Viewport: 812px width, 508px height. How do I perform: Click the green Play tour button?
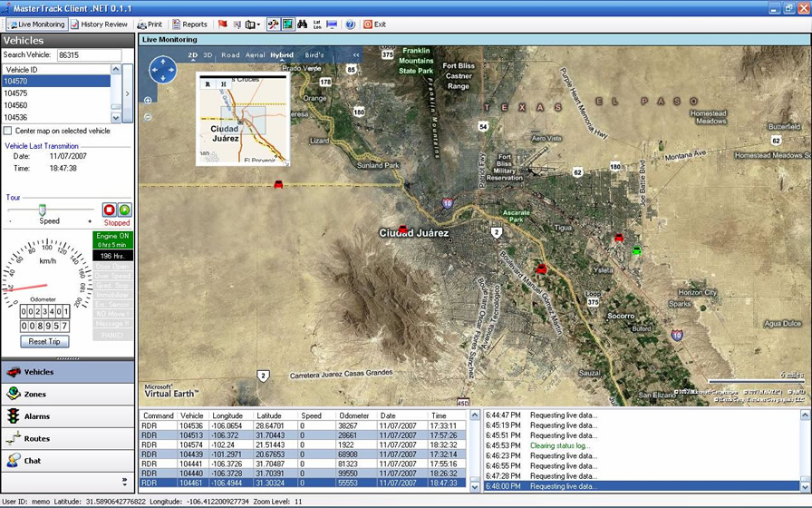click(x=124, y=210)
